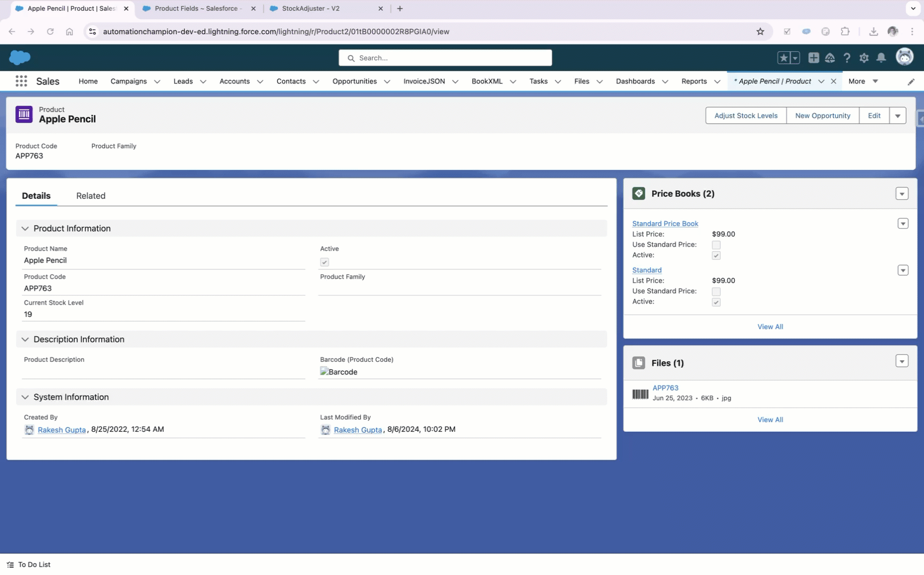Image resolution: width=924 pixels, height=575 pixels.
Task: Click the Salesforce cloud logo
Action: click(x=20, y=57)
